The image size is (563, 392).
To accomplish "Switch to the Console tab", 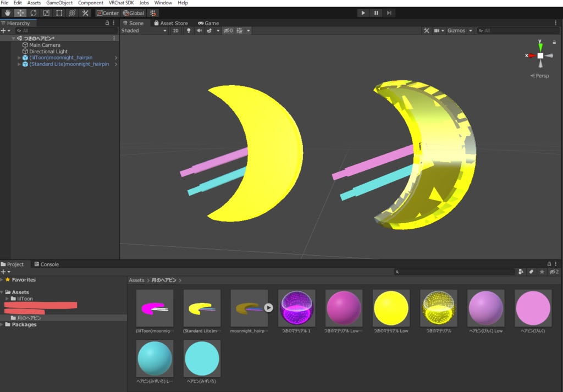I will [x=47, y=264].
